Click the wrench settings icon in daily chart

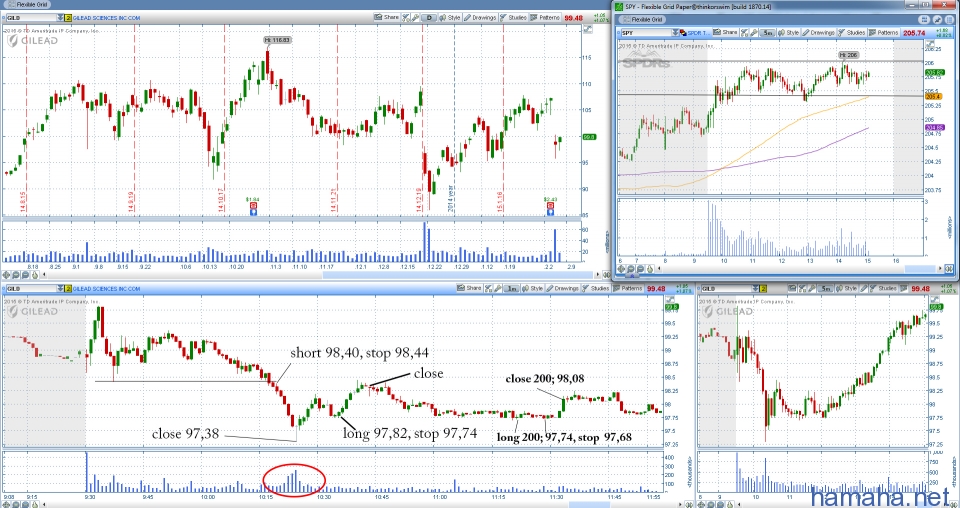tap(415, 18)
